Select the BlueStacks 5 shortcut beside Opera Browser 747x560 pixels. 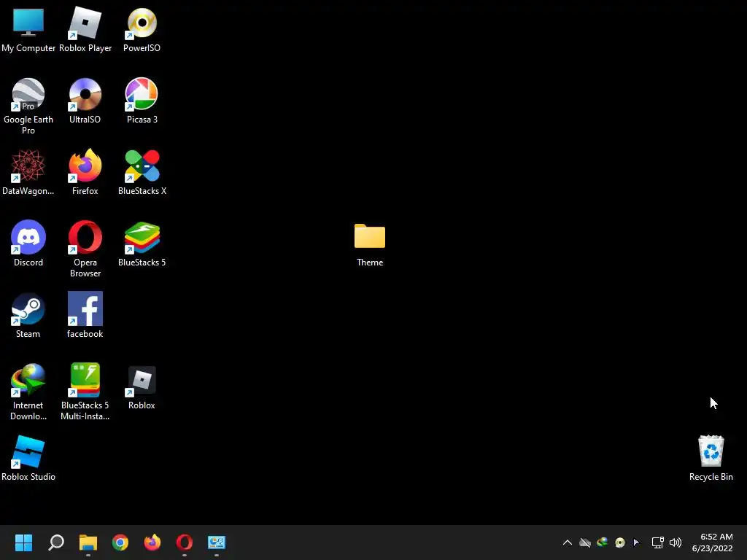[142, 244]
